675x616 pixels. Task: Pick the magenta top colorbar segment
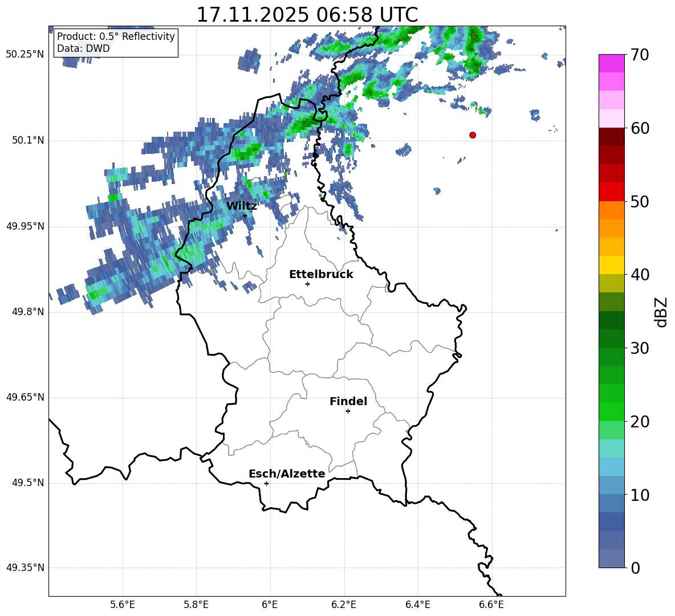tap(612, 64)
